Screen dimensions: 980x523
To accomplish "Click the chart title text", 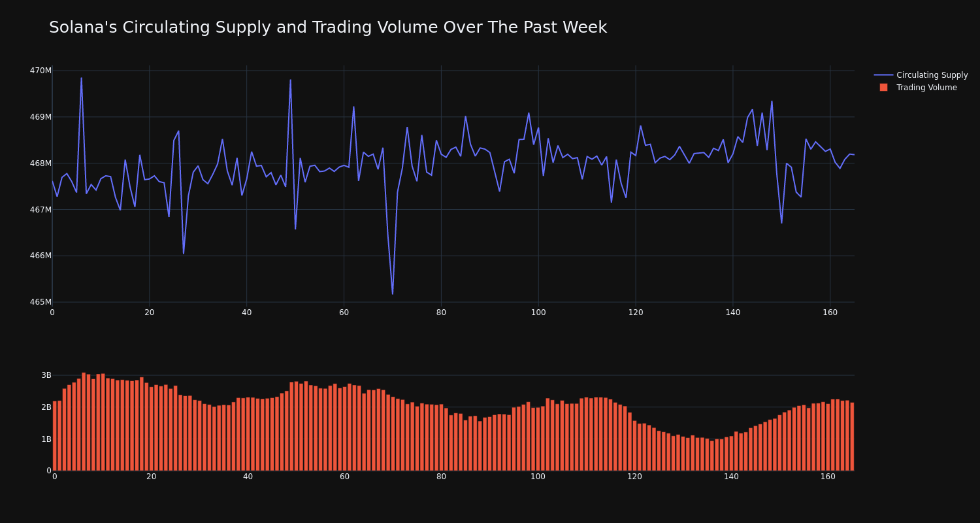I will [328, 27].
